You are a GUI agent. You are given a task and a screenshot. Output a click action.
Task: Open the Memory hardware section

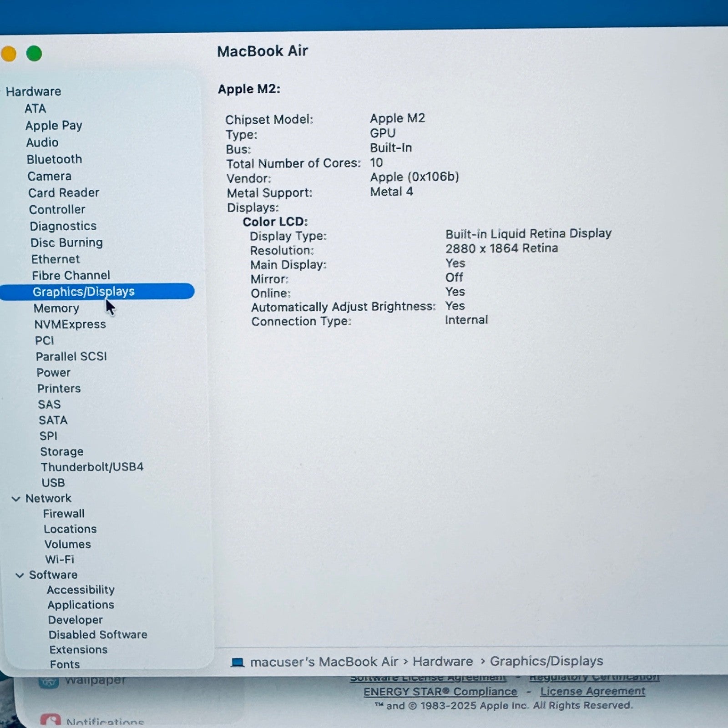click(x=56, y=308)
